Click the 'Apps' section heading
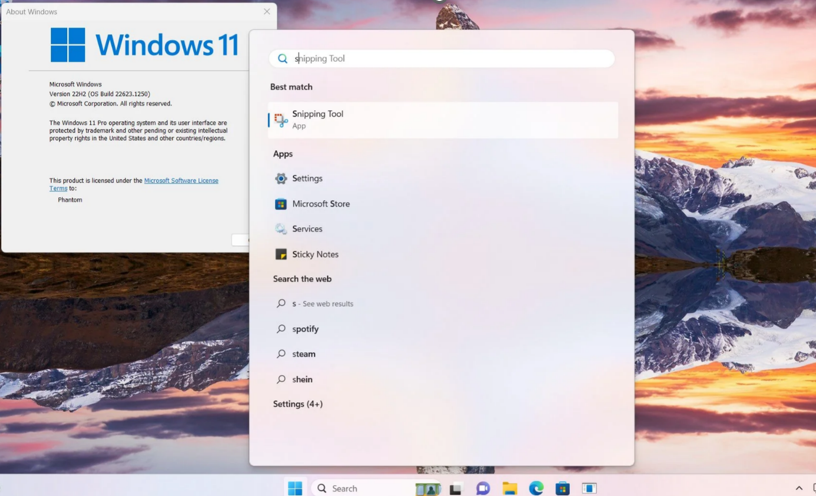 (283, 154)
